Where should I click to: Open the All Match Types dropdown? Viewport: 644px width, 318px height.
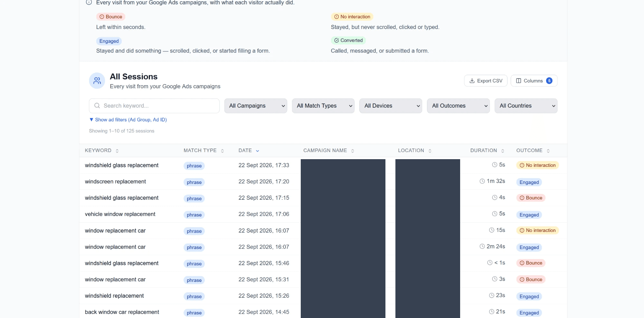323,106
